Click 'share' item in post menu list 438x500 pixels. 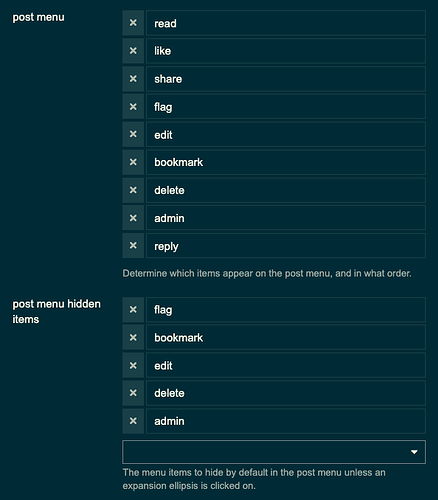click(286, 79)
